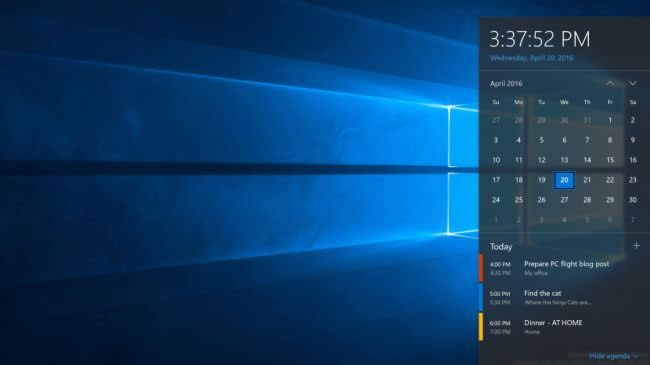Select April 25 in calendar
Image resolution: width=650 pixels, height=365 pixels.
(519, 200)
